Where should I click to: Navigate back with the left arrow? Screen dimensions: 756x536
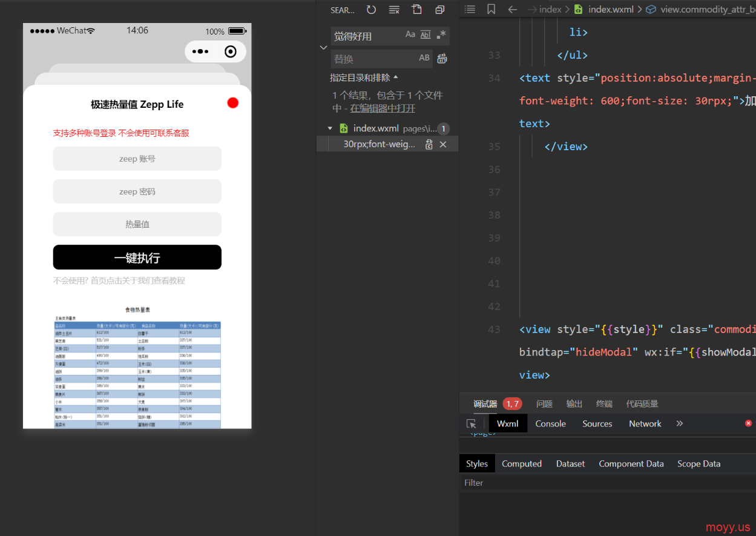point(512,9)
